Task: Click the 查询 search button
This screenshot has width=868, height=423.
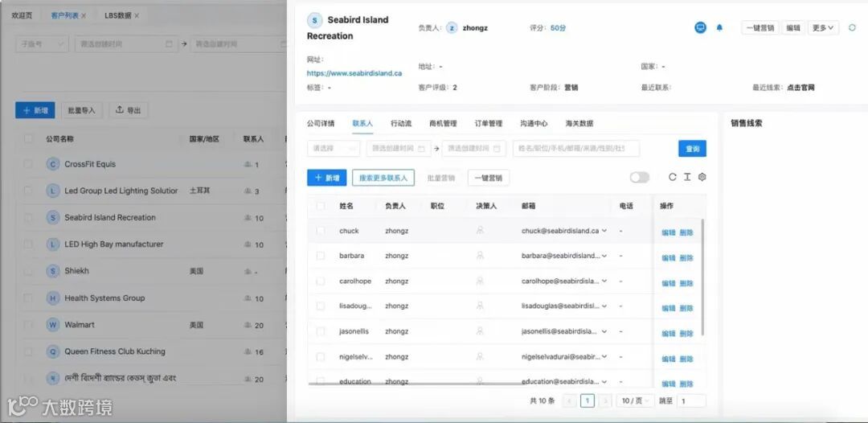Action: click(692, 149)
